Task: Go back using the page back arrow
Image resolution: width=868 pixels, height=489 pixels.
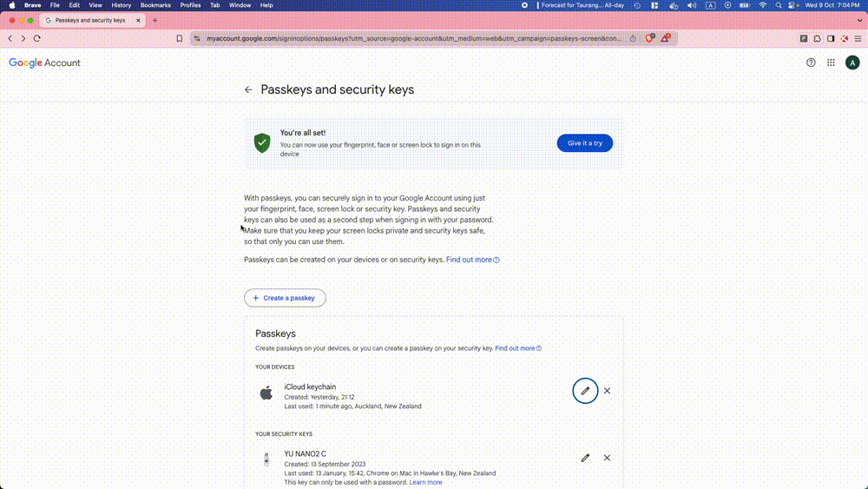Action: pos(248,89)
